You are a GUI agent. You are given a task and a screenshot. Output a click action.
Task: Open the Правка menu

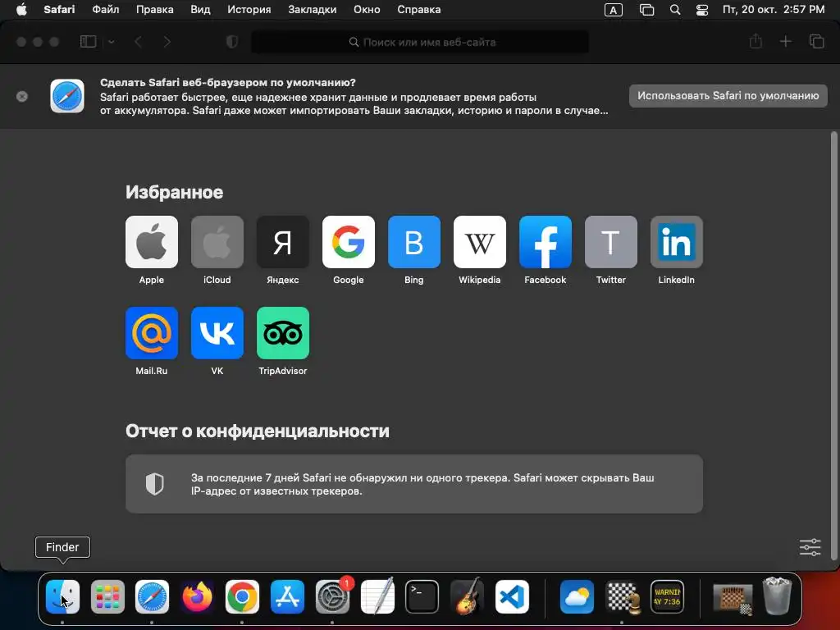(x=155, y=9)
